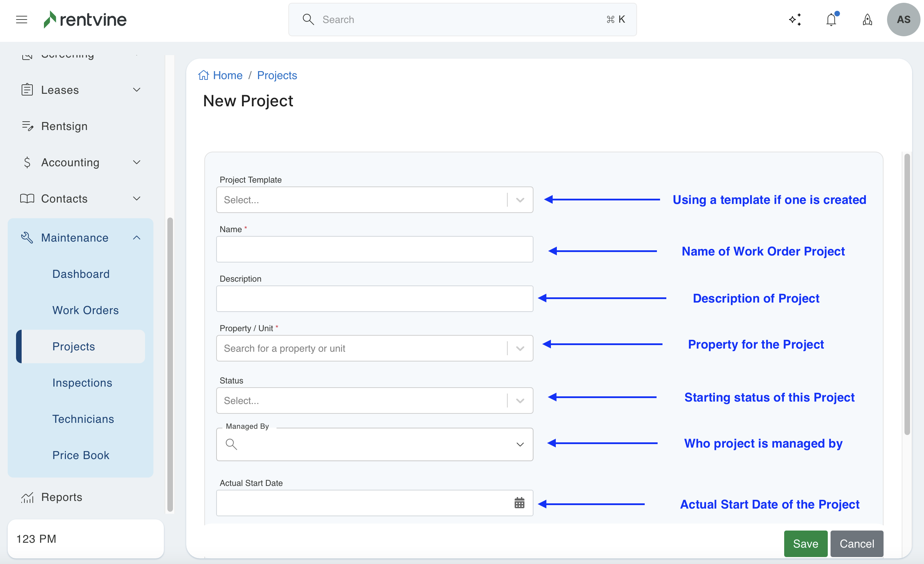Click the green Save button
This screenshot has width=924, height=564.
[x=805, y=543]
